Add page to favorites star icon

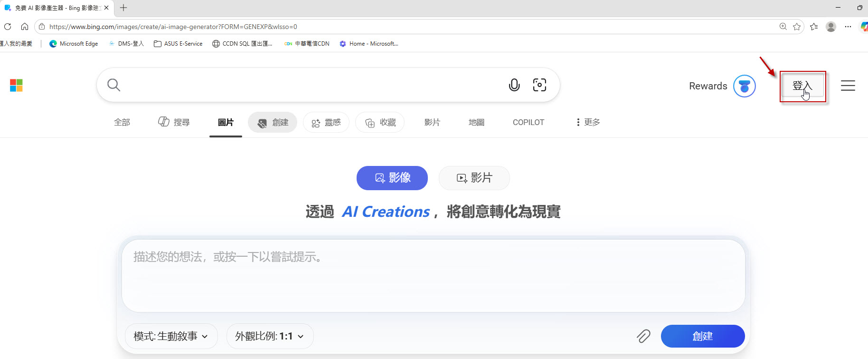[797, 27]
